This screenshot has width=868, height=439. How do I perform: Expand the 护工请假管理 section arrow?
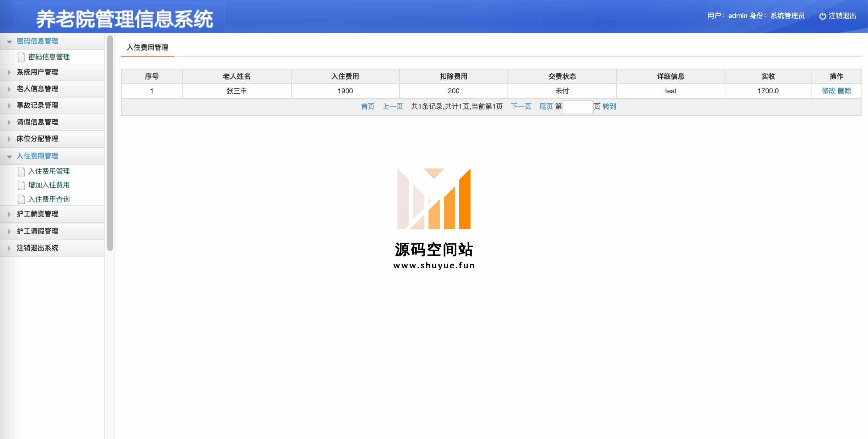9,231
